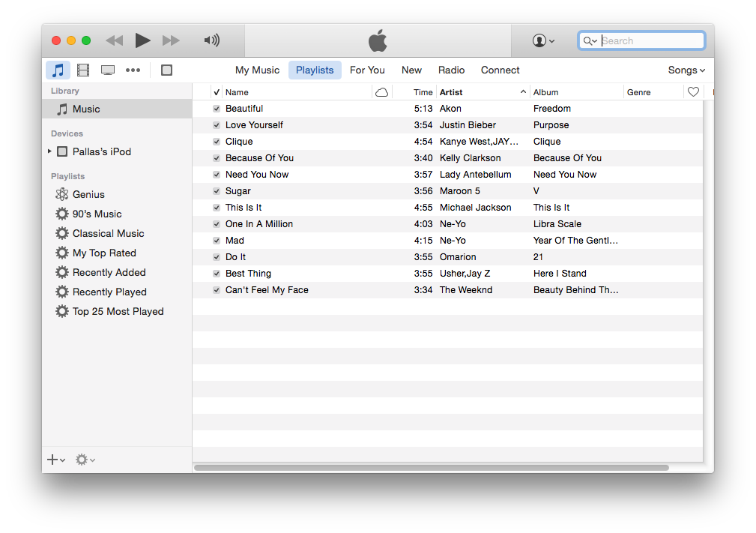Open the For You tab
The width and height of the screenshot is (756, 533).
[x=367, y=70]
